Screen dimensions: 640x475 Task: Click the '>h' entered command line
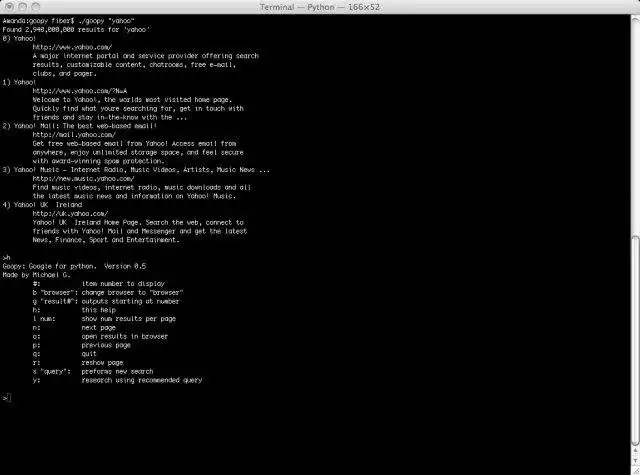[x=6, y=257]
